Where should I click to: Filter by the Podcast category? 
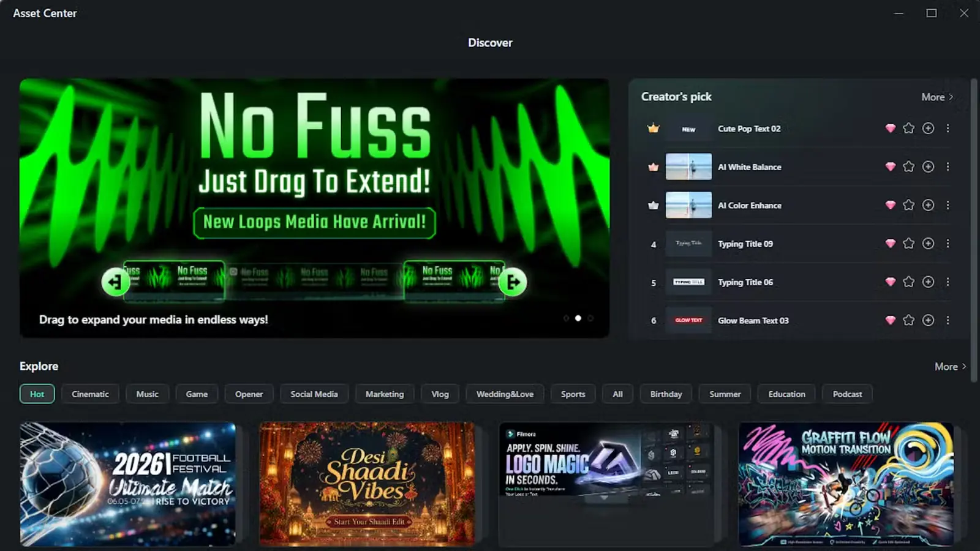tap(847, 394)
